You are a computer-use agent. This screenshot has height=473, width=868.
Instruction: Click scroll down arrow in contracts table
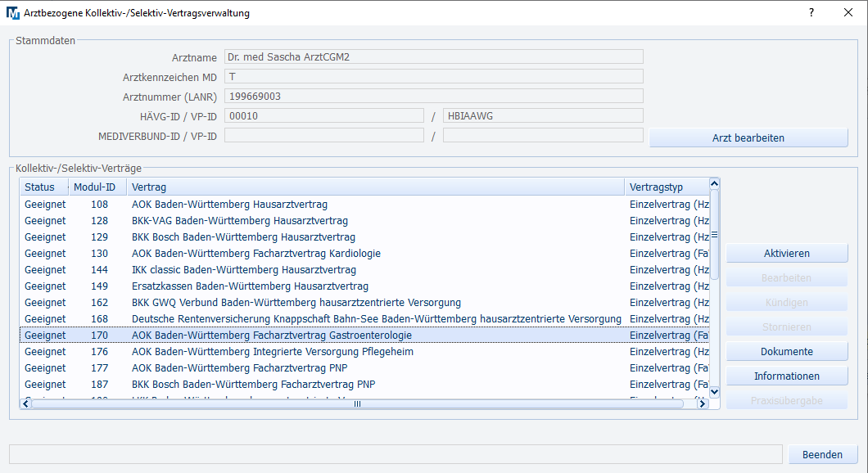tap(714, 392)
